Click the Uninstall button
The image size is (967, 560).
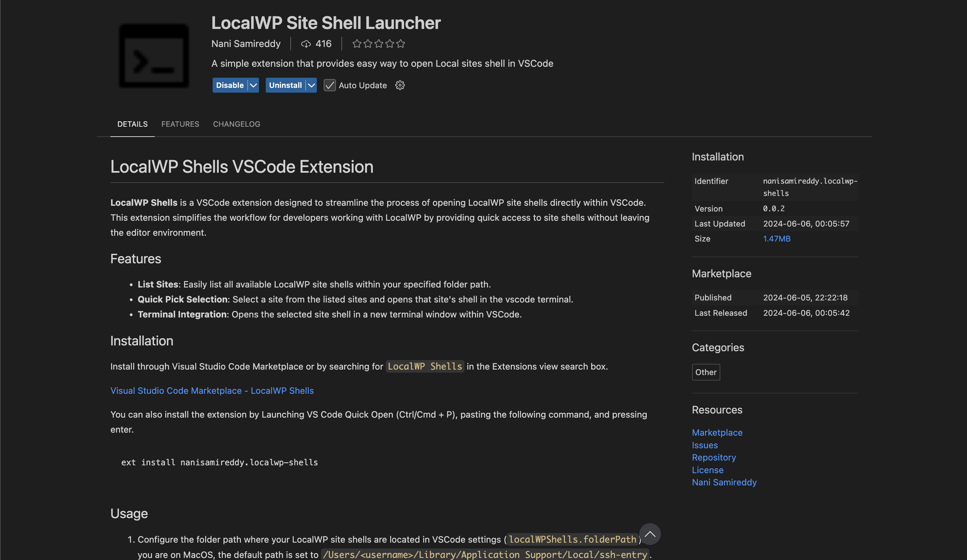tap(286, 85)
